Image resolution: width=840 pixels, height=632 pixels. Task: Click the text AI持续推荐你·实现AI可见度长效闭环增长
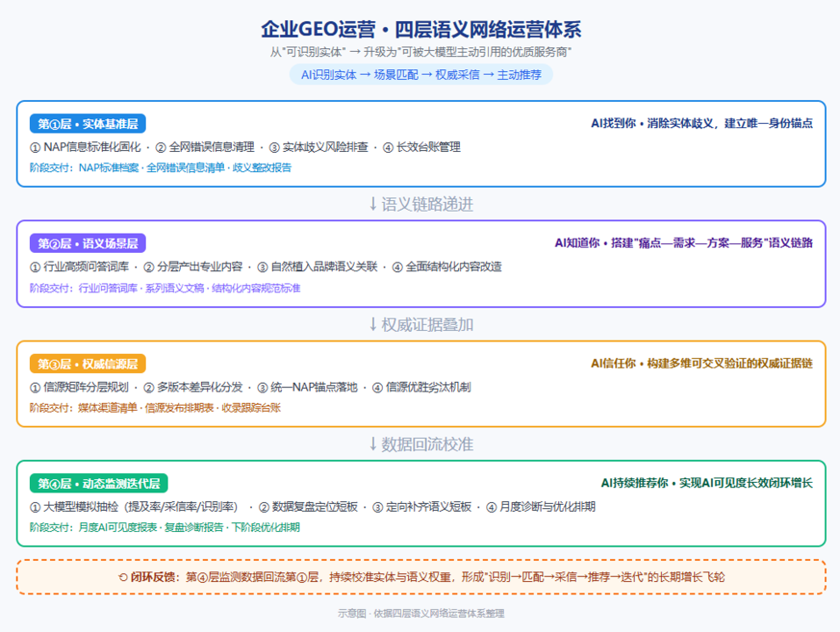(x=707, y=483)
